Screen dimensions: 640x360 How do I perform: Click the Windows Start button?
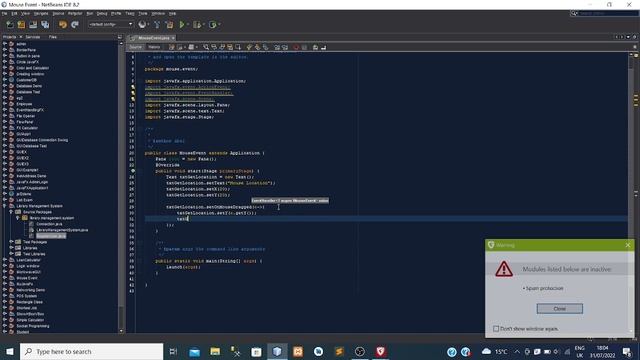[x=9, y=351]
